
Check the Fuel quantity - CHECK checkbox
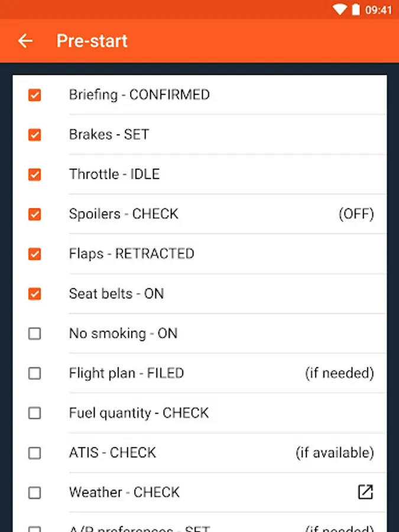[35, 413]
